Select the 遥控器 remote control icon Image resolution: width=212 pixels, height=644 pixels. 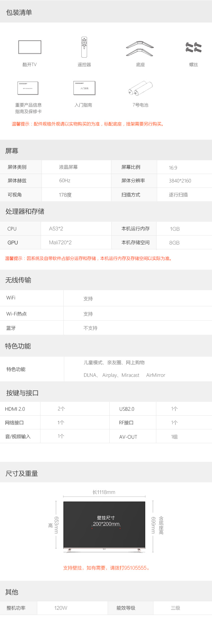pyautogui.click(x=84, y=47)
